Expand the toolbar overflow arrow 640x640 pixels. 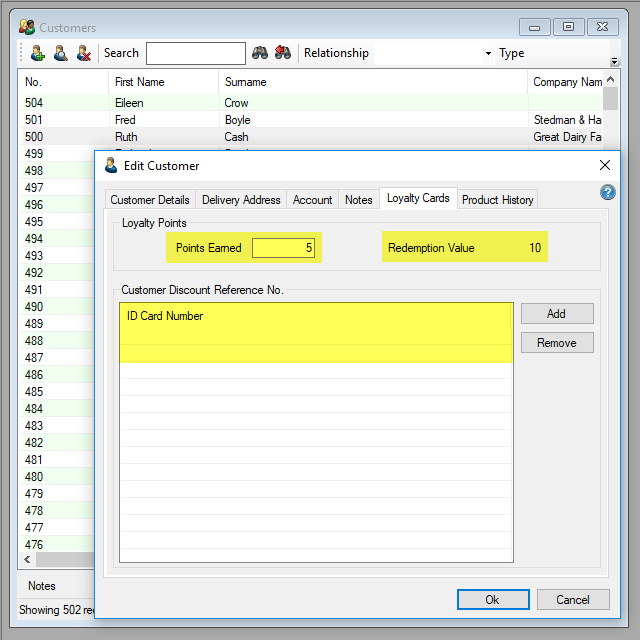point(614,60)
